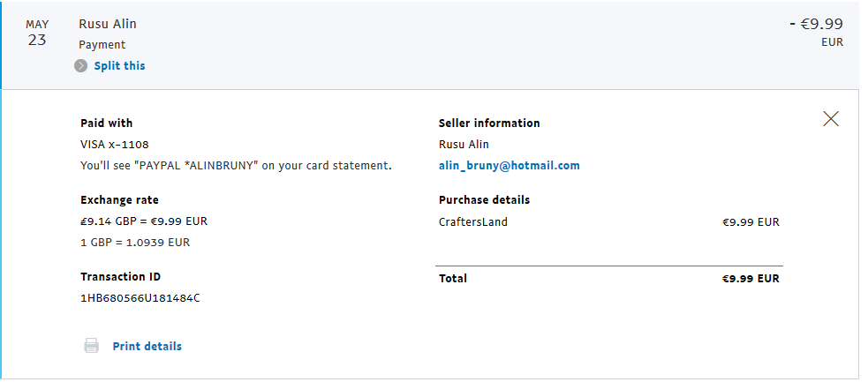Open the Split this link
The image size is (868, 382).
point(119,66)
